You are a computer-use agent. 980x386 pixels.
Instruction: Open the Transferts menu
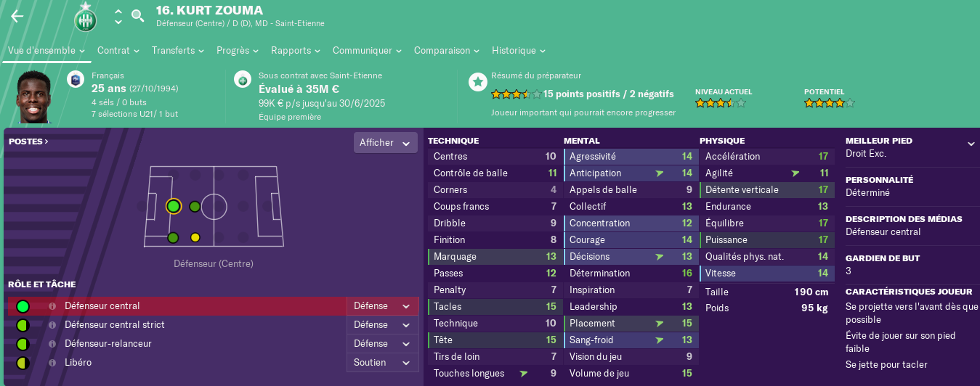click(x=178, y=51)
